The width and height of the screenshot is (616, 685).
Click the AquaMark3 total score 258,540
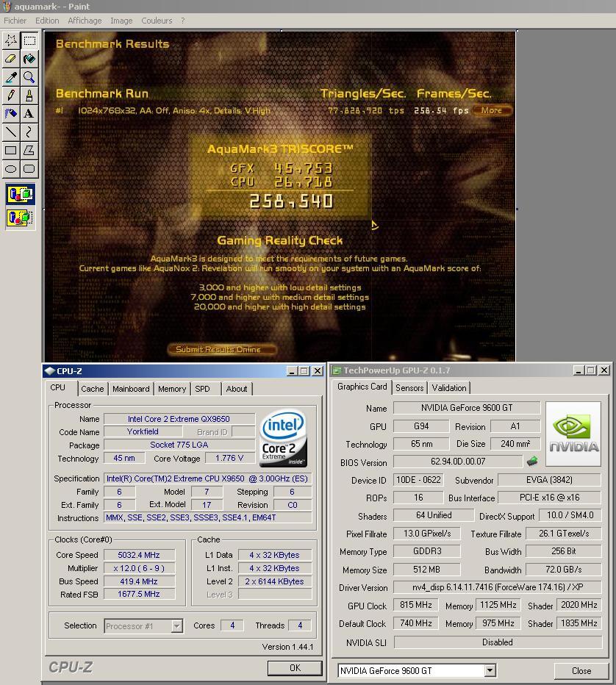(x=292, y=201)
